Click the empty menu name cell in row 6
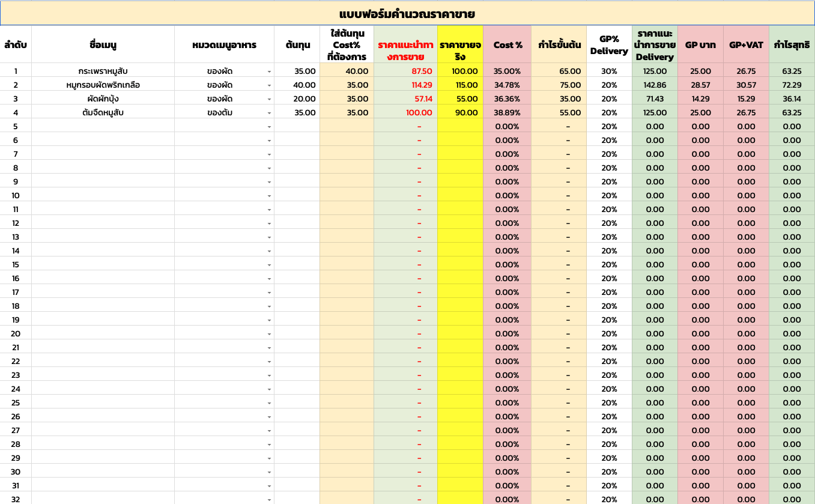This screenshot has height=504, width=815. pos(102,140)
